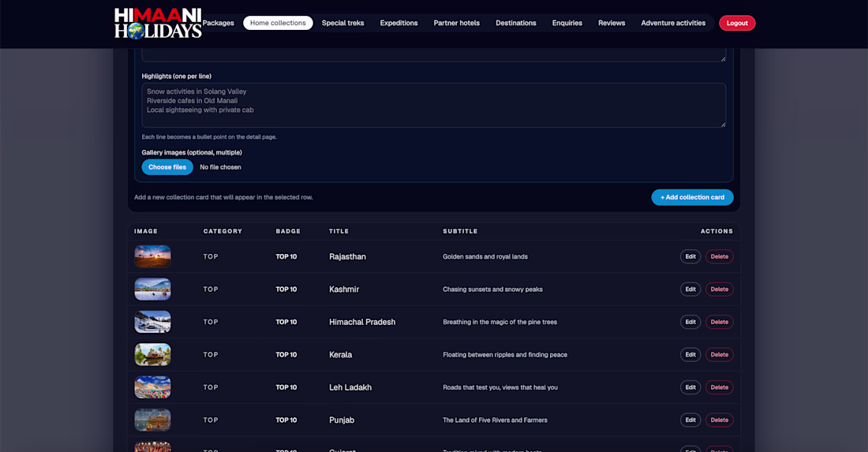Click the Rajasthan title text

347,256
